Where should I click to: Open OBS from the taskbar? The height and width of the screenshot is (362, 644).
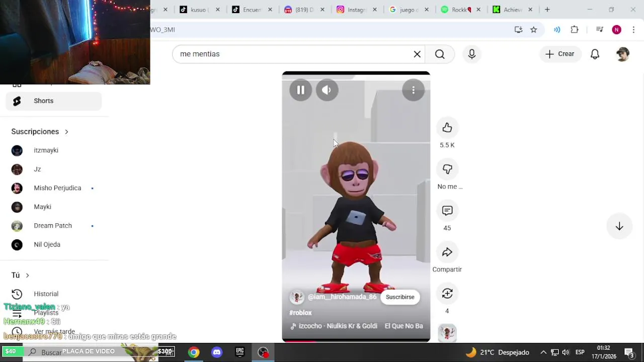(x=263, y=352)
